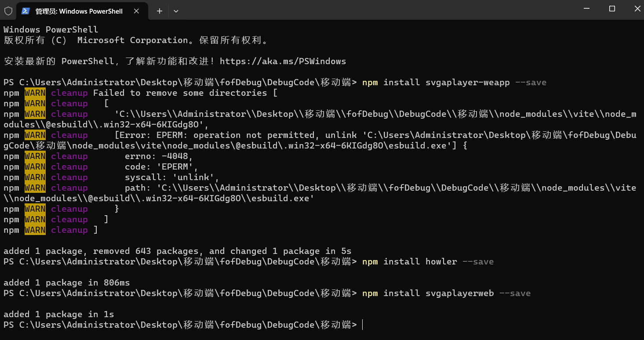Click 'npm install howler --save' command text
This screenshot has height=340, width=644.
click(x=428, y=262)
